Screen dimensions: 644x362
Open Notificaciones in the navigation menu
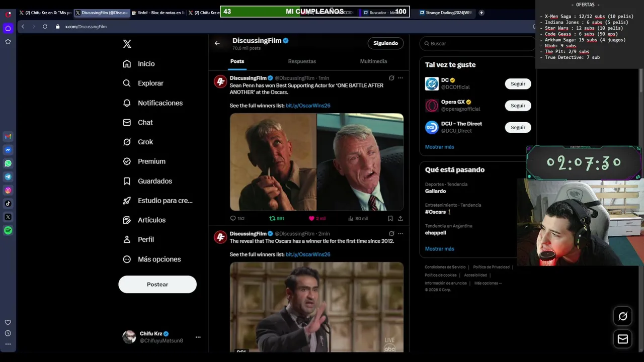click(153, 103)
